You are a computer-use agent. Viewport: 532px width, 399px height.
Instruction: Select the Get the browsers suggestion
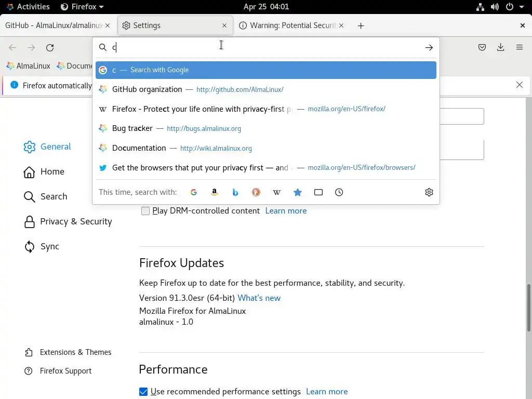tap(266, 168)
